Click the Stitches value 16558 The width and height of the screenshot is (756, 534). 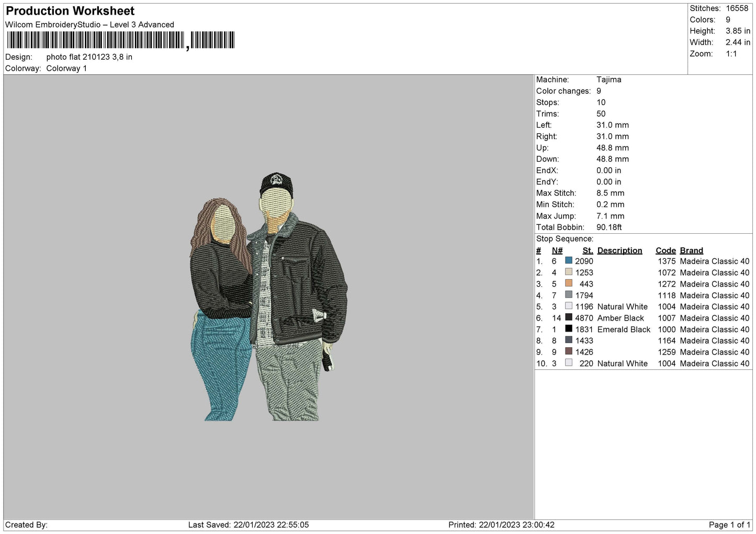point(737,8)
